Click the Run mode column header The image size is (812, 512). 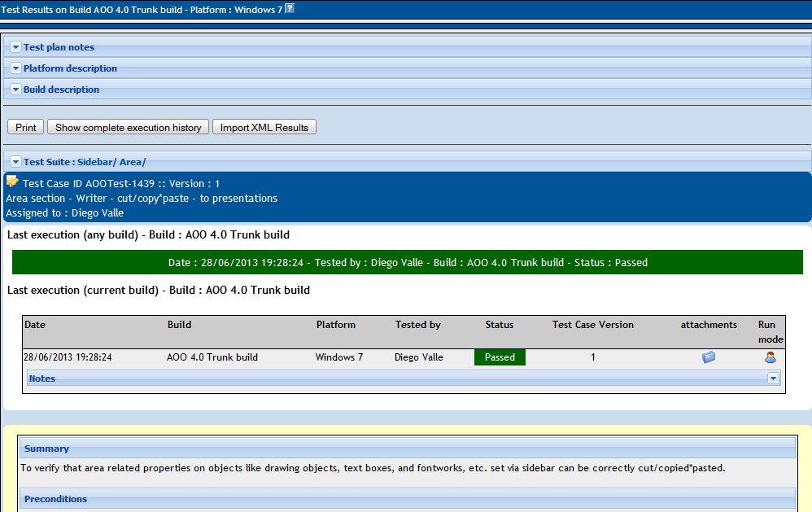coord(771,331)
